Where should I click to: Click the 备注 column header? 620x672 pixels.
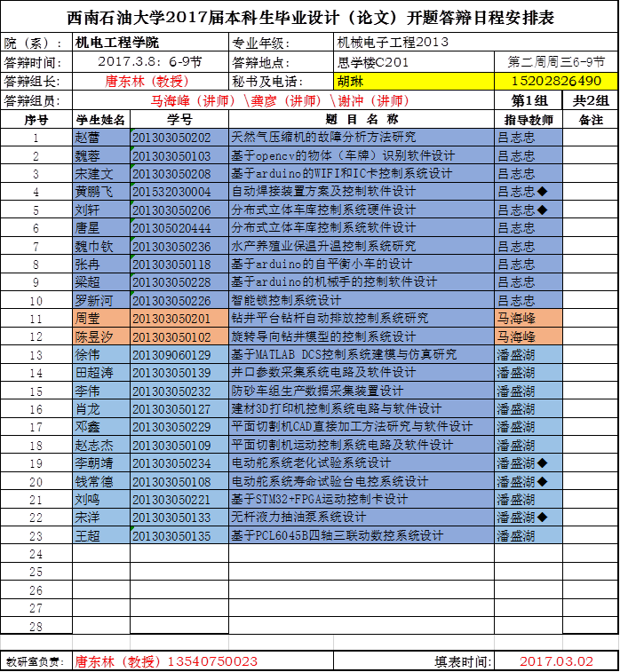[592, 119]
